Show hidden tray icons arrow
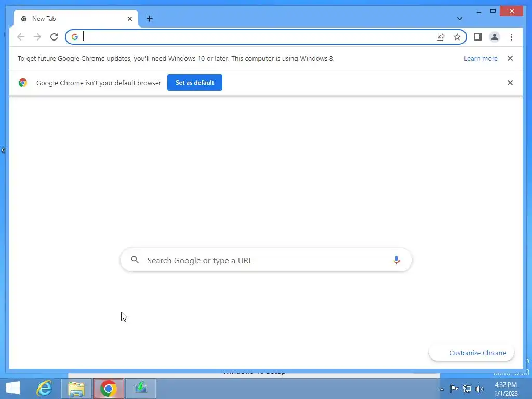Viewport: 532px width, 399px height. click(x=442, y=389)
